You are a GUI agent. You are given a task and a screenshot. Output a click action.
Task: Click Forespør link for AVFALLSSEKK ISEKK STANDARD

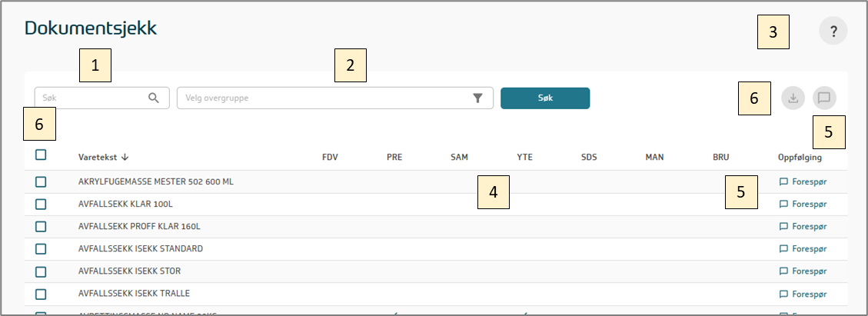point(809,249)
